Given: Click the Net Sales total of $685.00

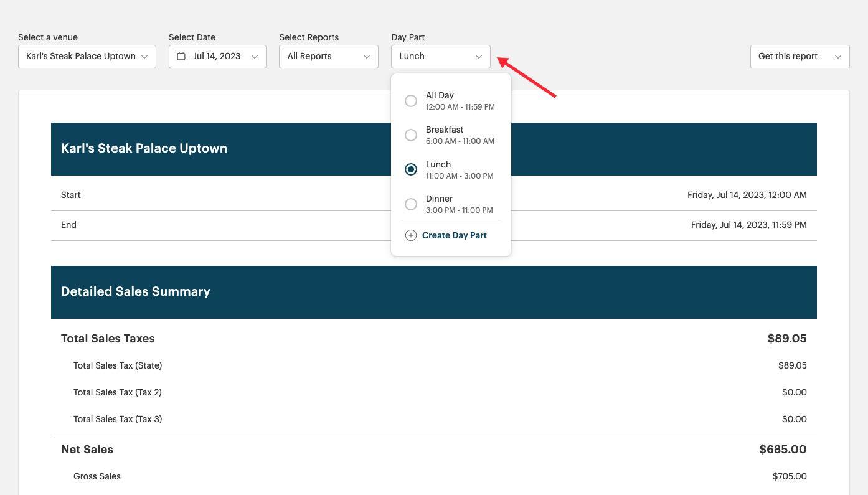Looking at the screenshot, I should tap(783, 449).
